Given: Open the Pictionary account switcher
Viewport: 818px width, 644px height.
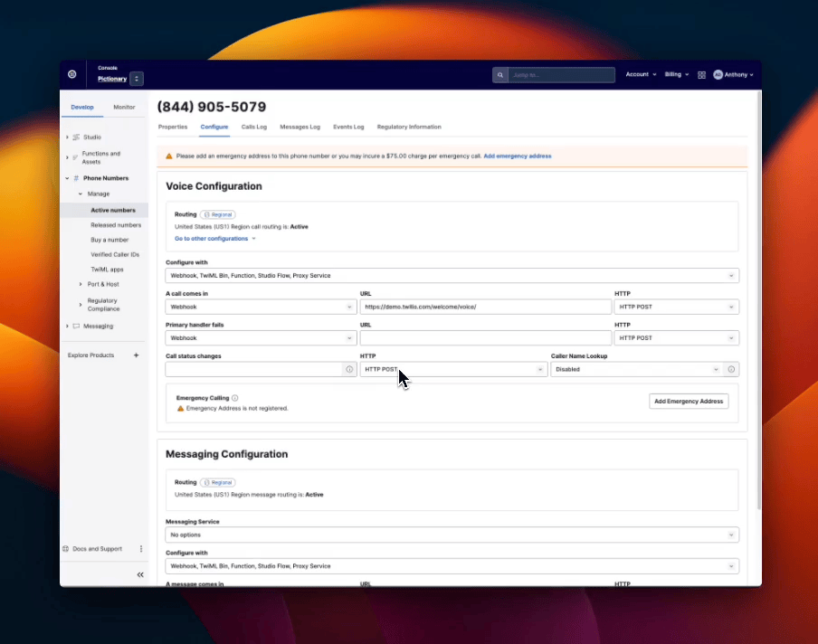Looking at the screenshot, I should 136,79.
